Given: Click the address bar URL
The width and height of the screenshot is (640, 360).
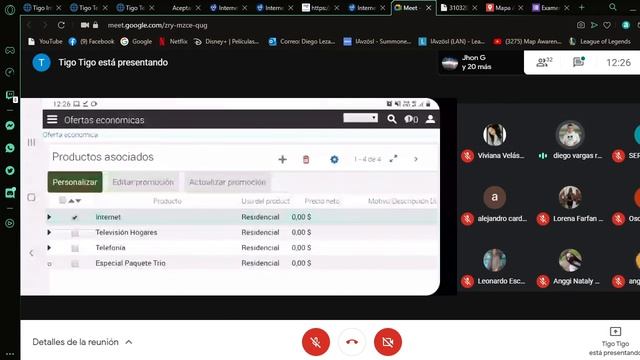Looking at the screenshot, I should pyautogui.click(x=158, y=25).
